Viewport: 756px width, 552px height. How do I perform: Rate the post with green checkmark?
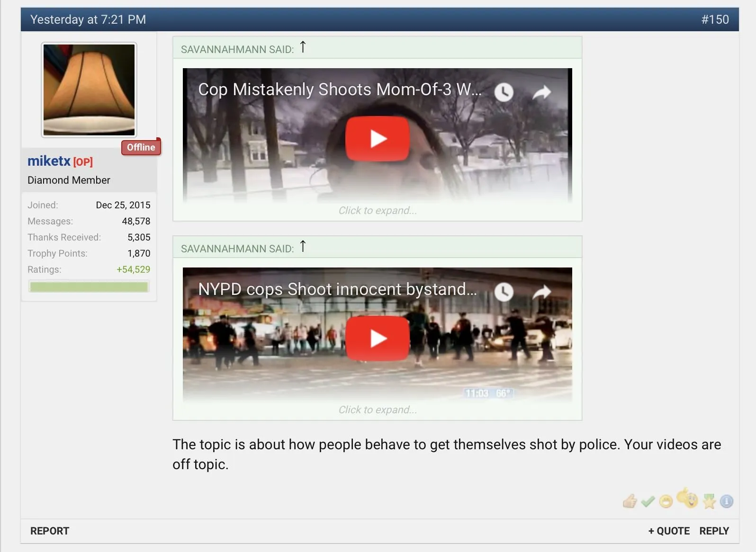pos(648,501)
